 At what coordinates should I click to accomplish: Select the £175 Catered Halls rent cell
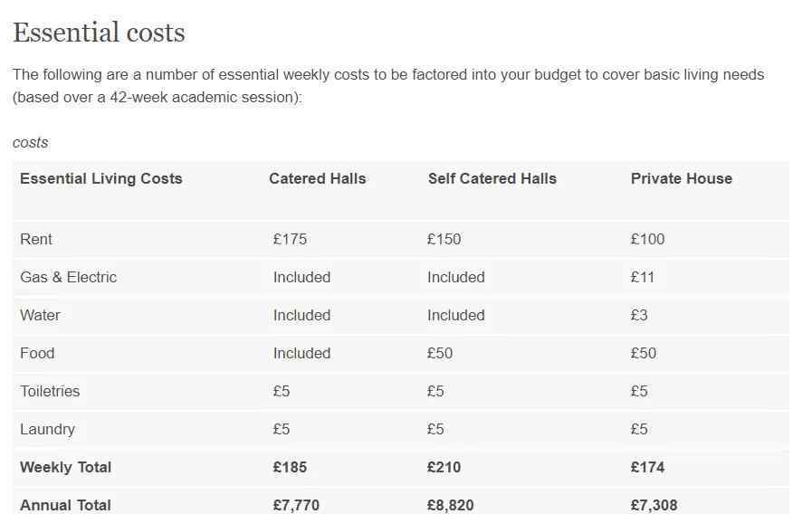(x=290, y=239)
